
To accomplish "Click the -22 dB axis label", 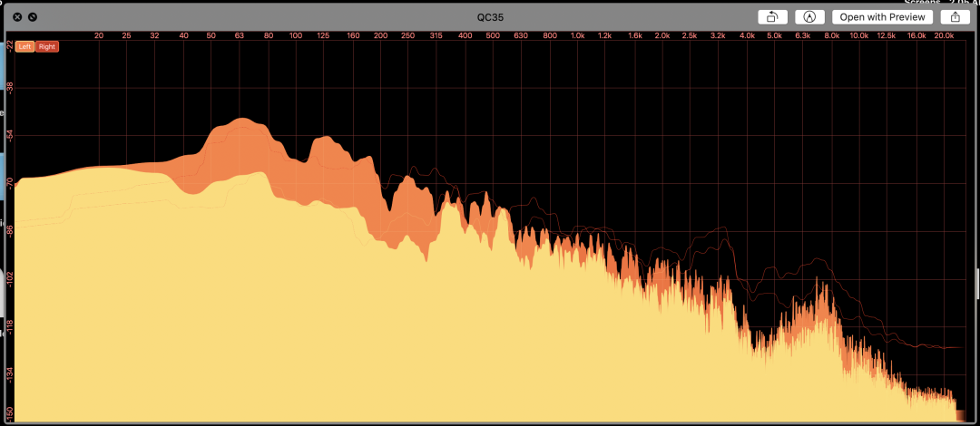I will coord(9,45).
